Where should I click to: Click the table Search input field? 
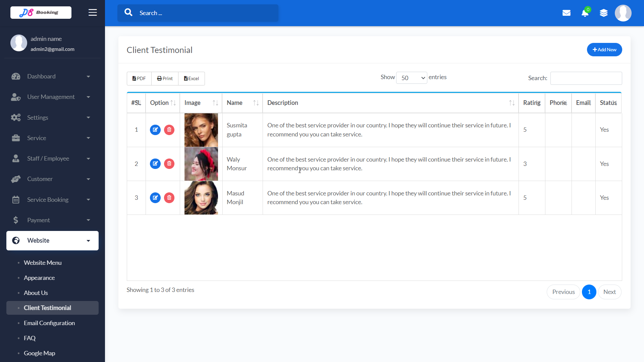(x=586, y=78)
